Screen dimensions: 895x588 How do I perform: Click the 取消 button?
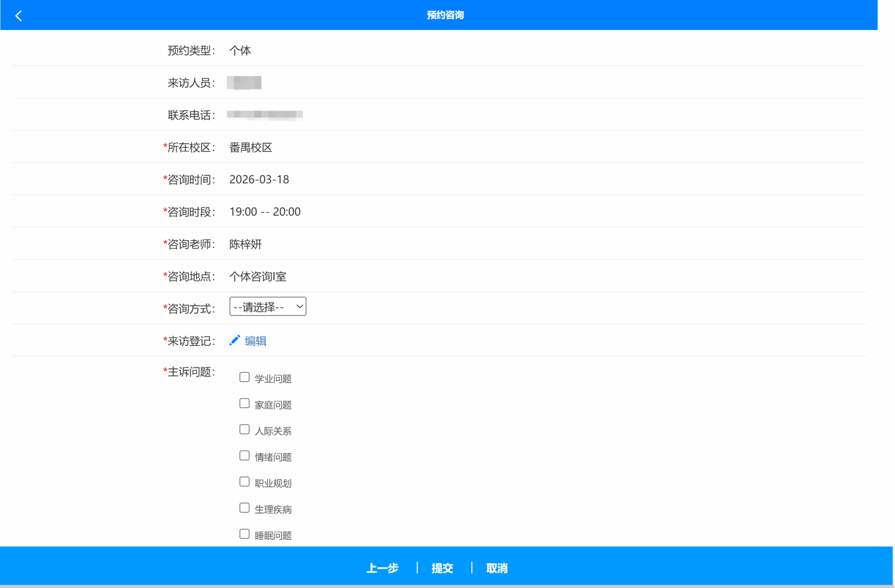click(x=497, y=568)
